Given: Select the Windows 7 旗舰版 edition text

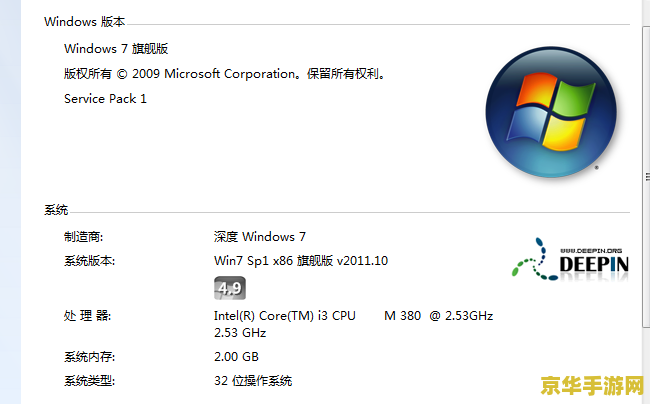Looking at the screenshot, I should [116, 48].
